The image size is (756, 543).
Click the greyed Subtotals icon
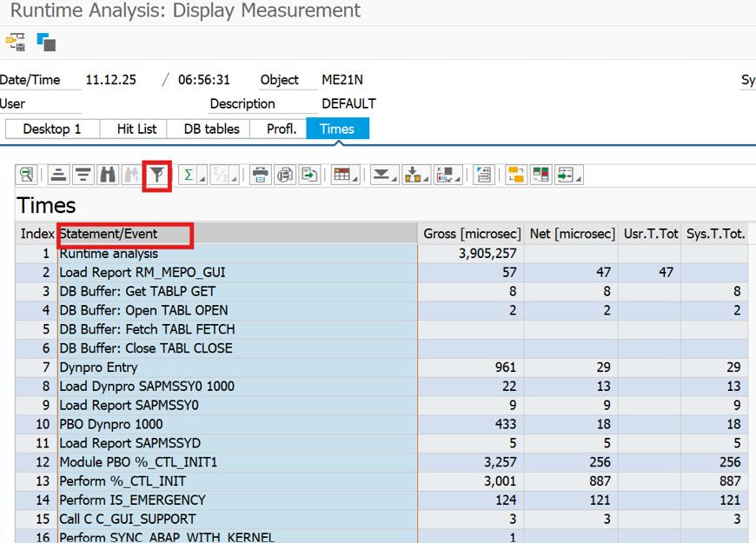click(219, 175)
